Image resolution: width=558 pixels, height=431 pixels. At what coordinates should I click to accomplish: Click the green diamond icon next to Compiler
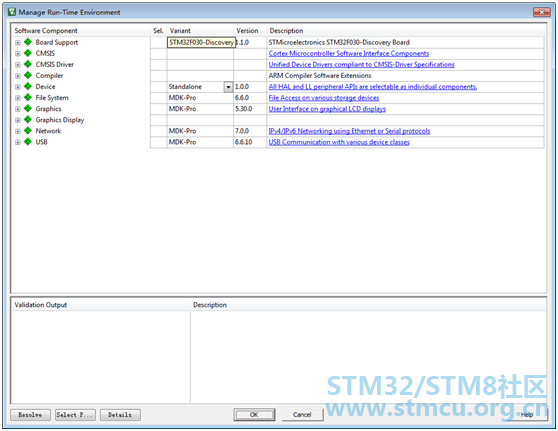[28, 75]
